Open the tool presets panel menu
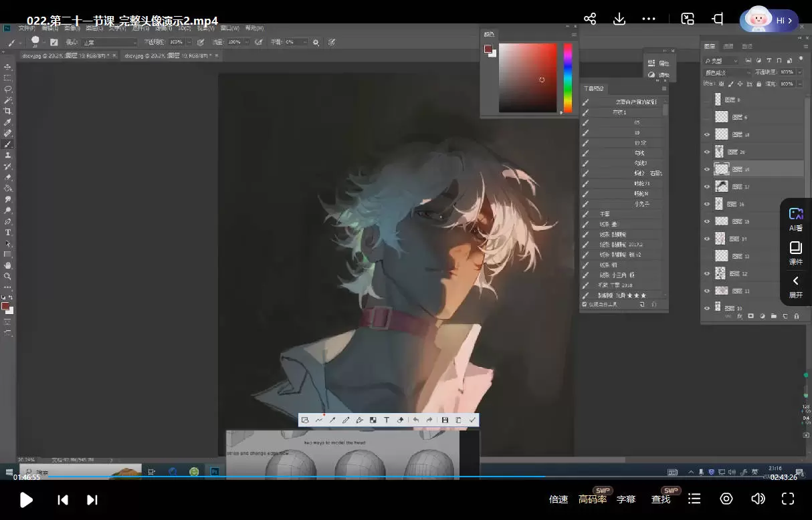The width and height of the screenshot is (812, 520). pyautogui.click(x=664, y=88)
